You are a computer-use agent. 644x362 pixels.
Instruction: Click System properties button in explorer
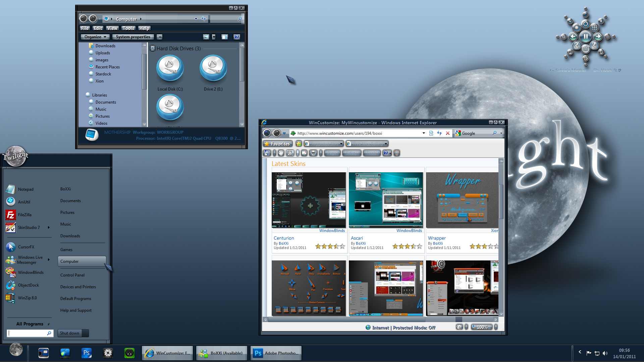coord(133,37)
